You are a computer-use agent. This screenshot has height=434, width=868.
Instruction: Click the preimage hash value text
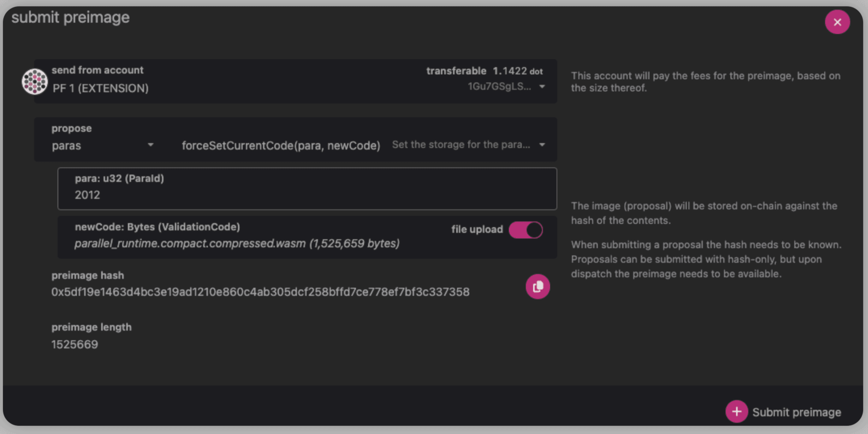click(260, 292)
